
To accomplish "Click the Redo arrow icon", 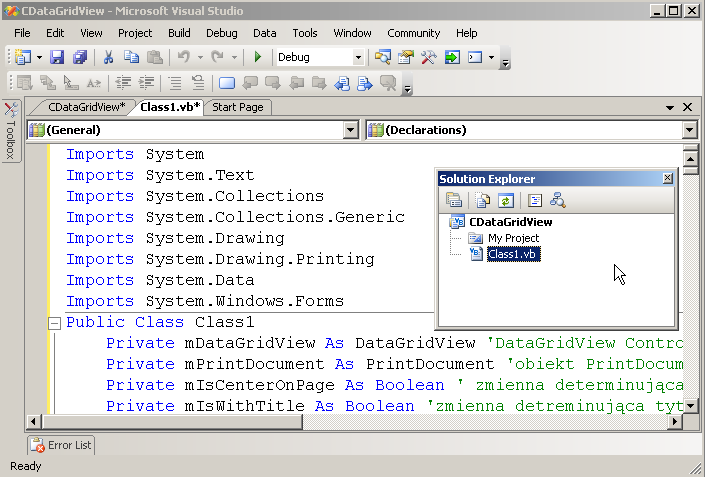I will 218,57.
